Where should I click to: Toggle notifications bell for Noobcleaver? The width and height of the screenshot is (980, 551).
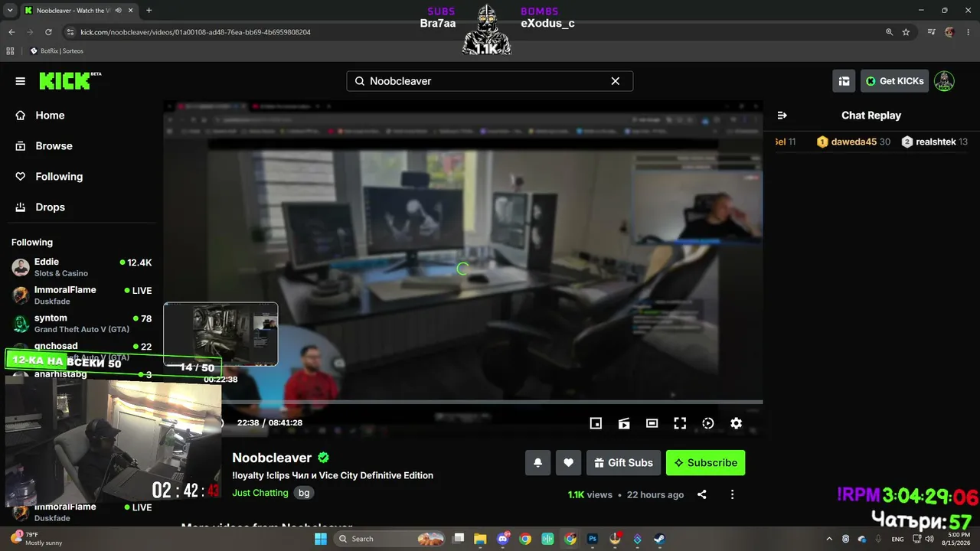(x=537, y=463)
